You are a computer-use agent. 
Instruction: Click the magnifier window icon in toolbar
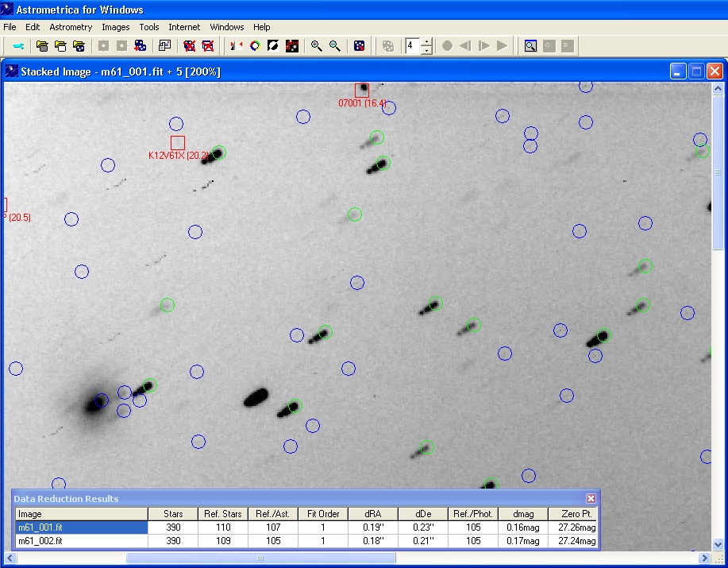(530, 46)
